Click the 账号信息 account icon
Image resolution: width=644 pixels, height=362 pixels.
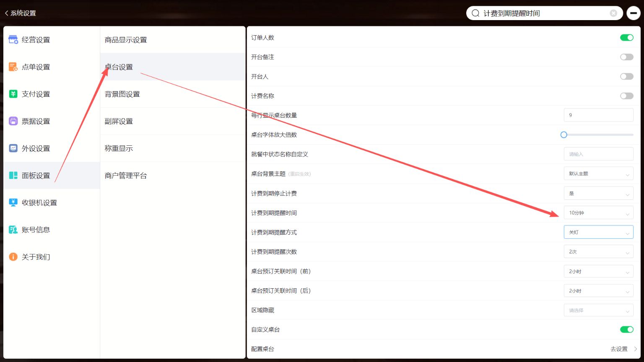(13, 230)
